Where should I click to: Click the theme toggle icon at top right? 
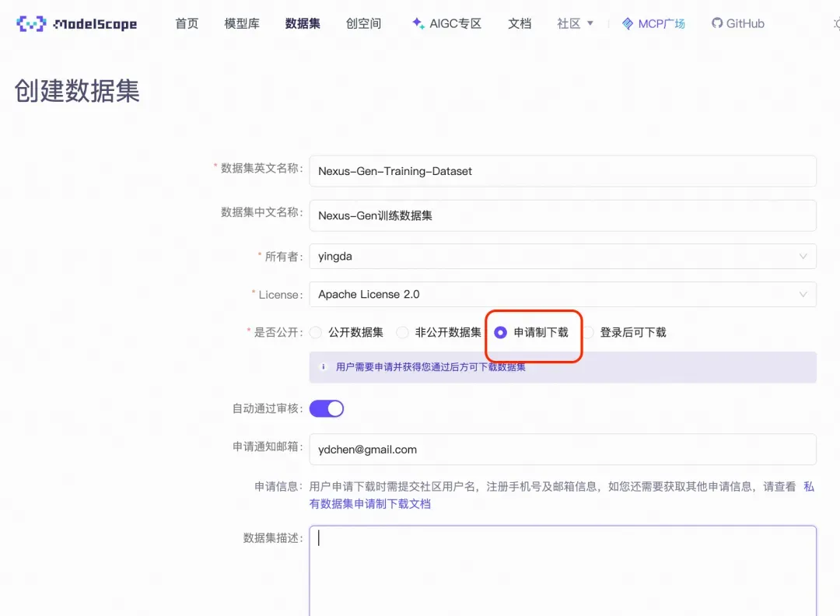coord(837,23)
